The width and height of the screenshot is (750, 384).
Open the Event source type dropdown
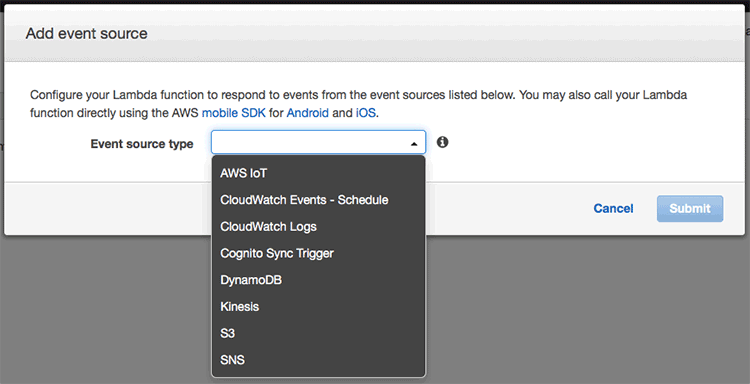318,143
